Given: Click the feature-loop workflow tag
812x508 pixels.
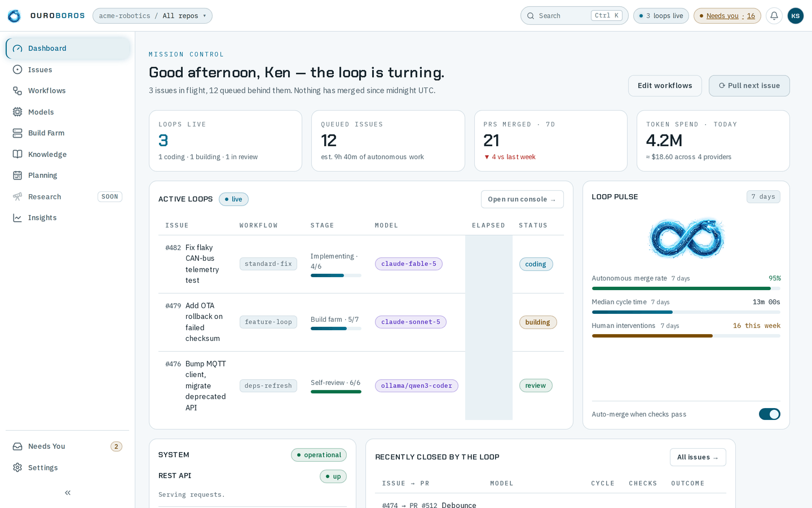Looking at the screenshot, I should 268,322.
